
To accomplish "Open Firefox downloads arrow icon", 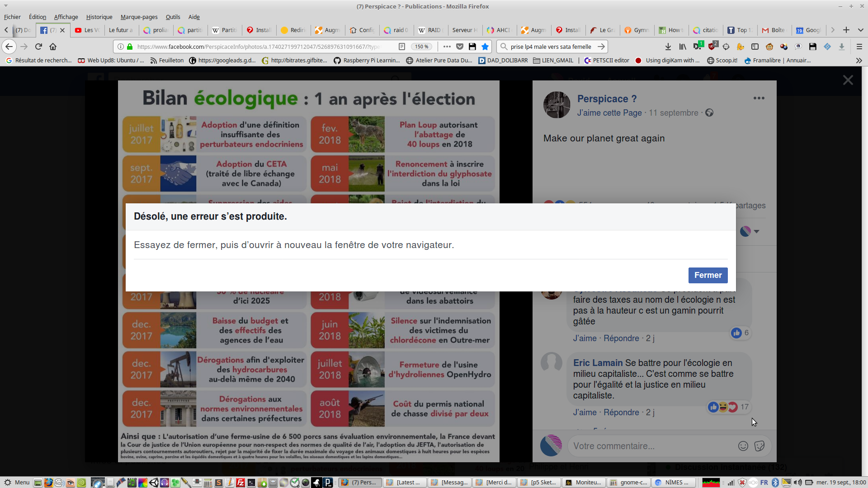I will point(668,47).
